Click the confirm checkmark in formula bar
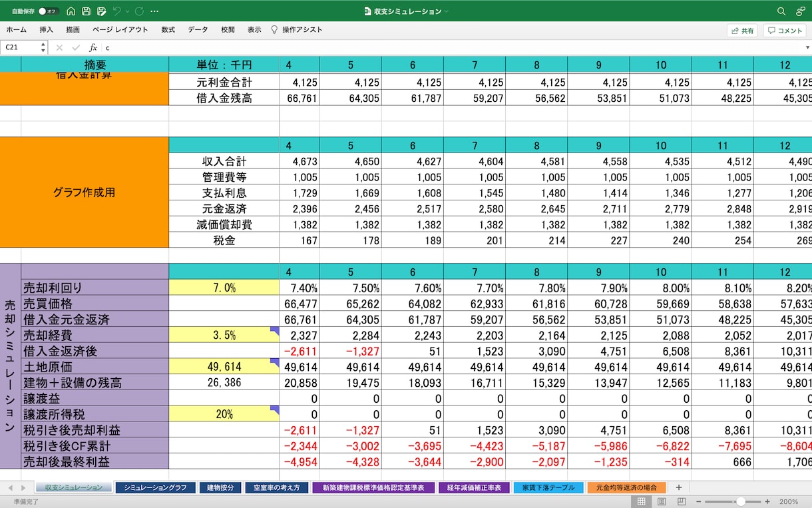The height and width of the screenshot is (508, 812). (x=77, y=47)
